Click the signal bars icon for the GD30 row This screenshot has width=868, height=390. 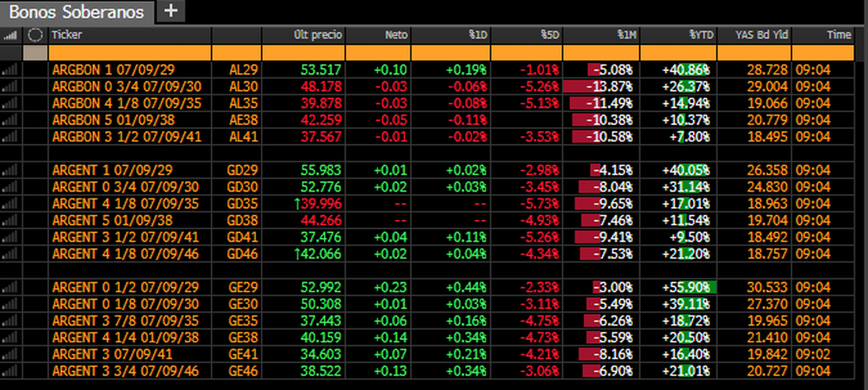pos(10,187)
